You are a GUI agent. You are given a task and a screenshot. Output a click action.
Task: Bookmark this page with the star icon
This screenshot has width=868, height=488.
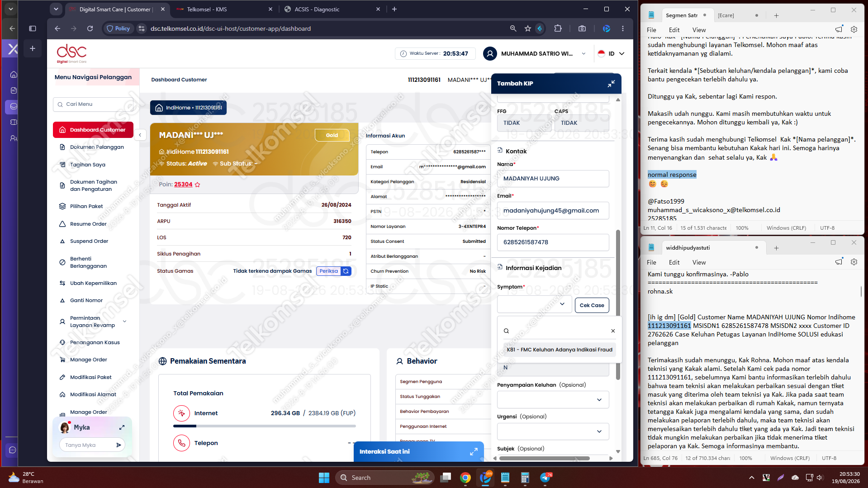coord(527,28)
